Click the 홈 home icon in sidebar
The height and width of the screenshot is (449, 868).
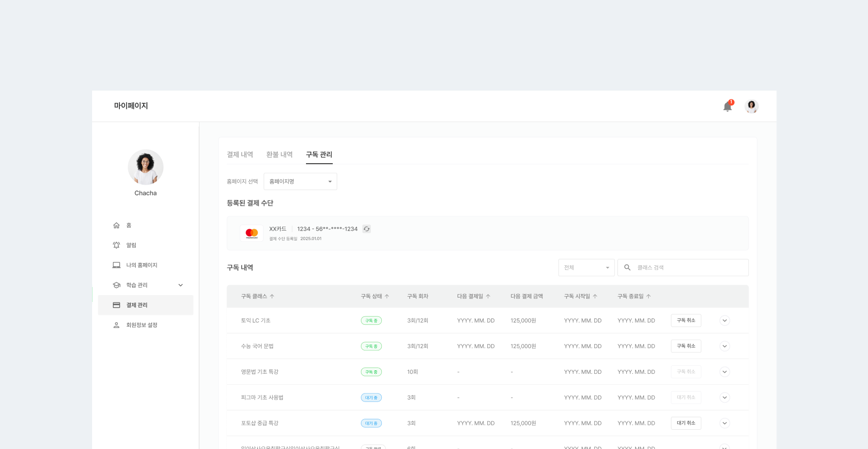116,225
